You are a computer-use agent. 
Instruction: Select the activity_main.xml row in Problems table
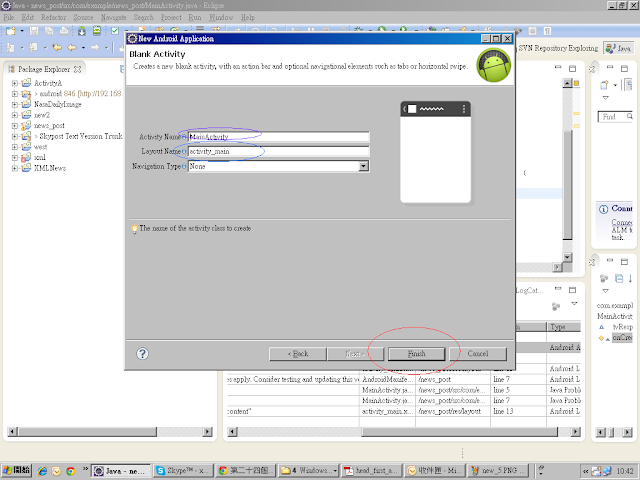404,411
